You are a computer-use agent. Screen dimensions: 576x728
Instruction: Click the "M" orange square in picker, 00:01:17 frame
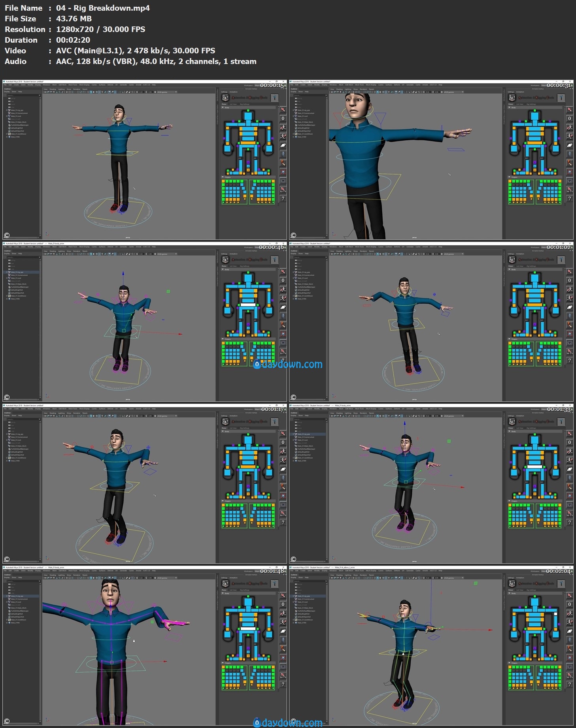click(248, 494)
